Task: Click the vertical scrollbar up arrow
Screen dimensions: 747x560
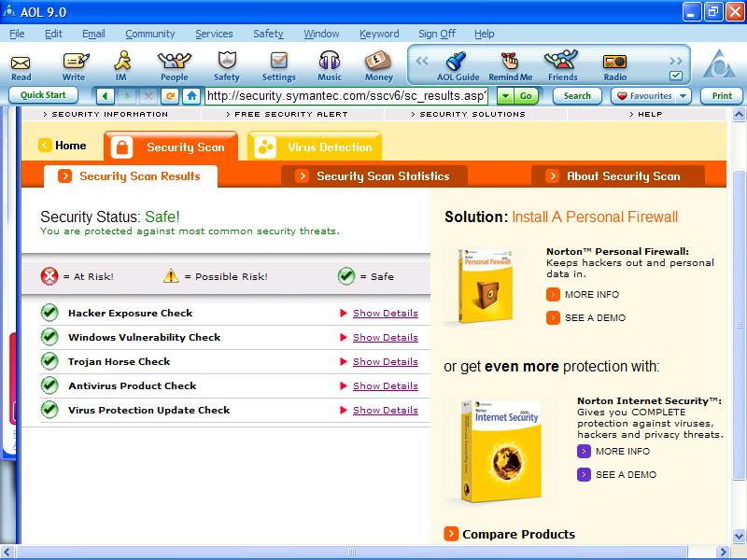Action: [x=739, y=114]
